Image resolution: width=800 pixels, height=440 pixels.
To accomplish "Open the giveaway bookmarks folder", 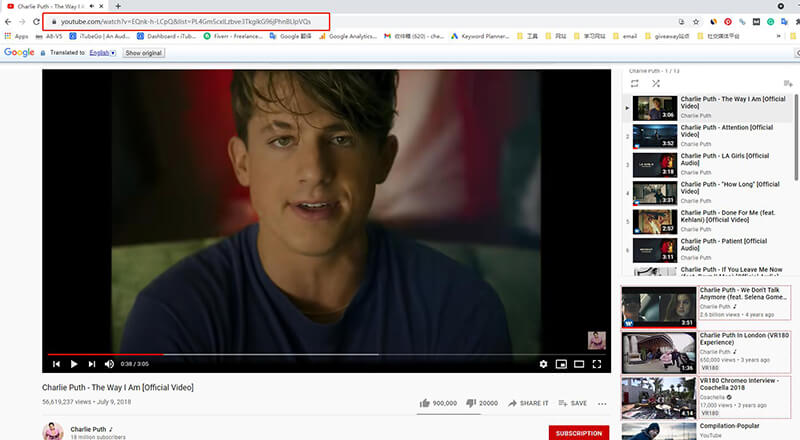I will (667, 36).
